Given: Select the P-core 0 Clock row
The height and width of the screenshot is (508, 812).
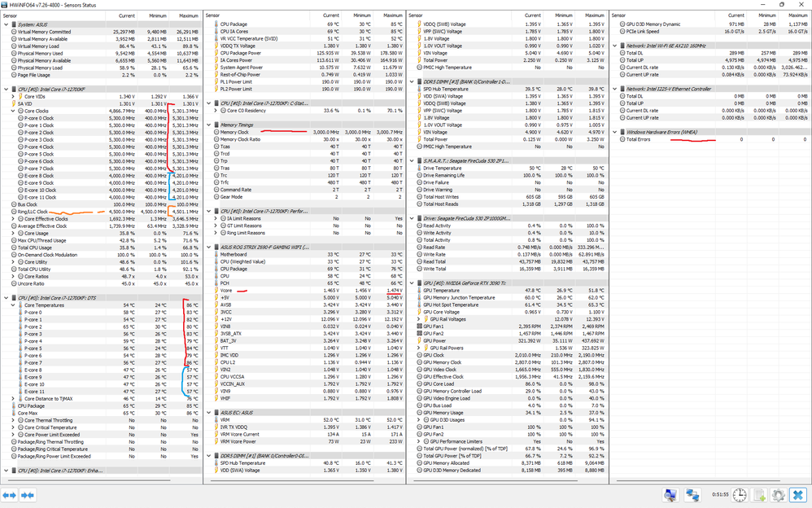Looking at the screenshot, I should point(102,118).
